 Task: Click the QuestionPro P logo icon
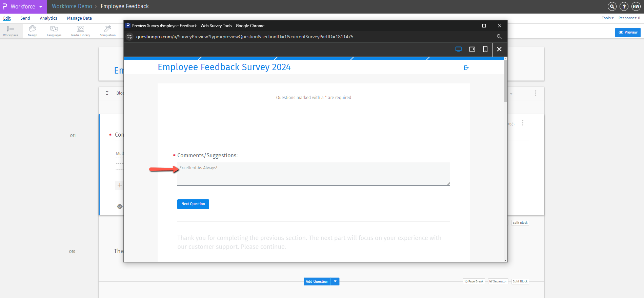click(5, 6)
